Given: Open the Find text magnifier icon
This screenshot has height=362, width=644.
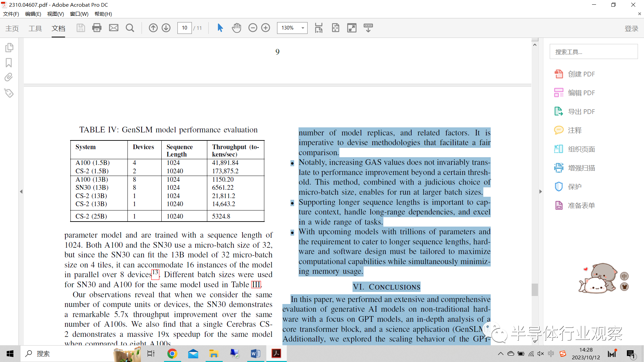Looking at the screenshot, I should tap(130, 28).
